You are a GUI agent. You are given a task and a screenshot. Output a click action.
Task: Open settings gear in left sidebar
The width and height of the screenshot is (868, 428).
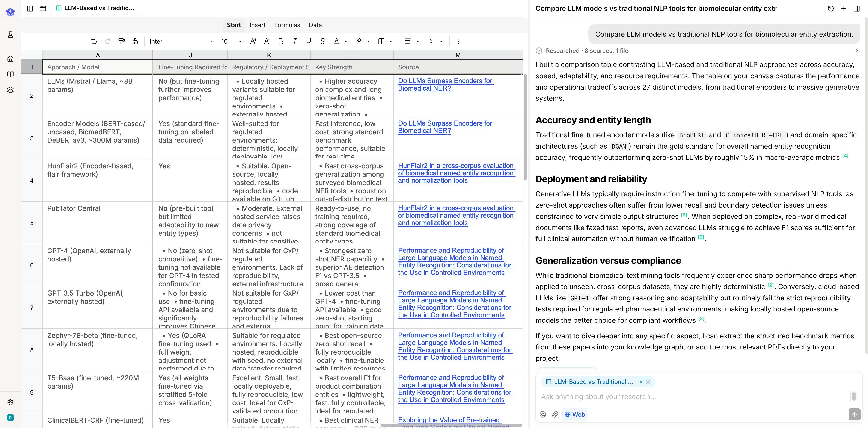[10, 402]
